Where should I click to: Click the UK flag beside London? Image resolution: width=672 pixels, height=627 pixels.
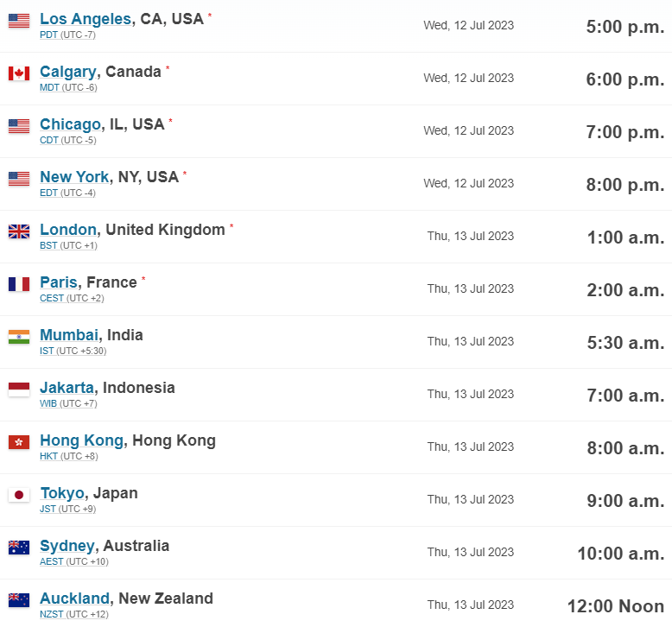pos(19,231)
